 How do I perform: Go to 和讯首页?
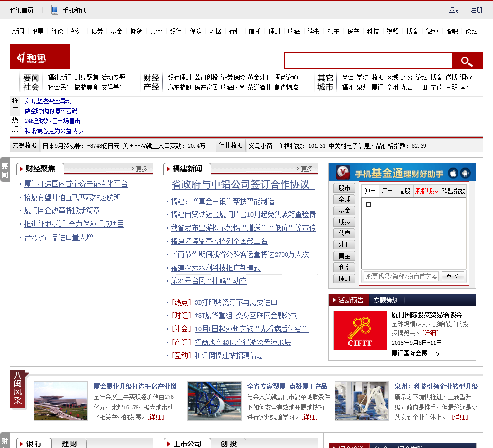tap(21, 10)
